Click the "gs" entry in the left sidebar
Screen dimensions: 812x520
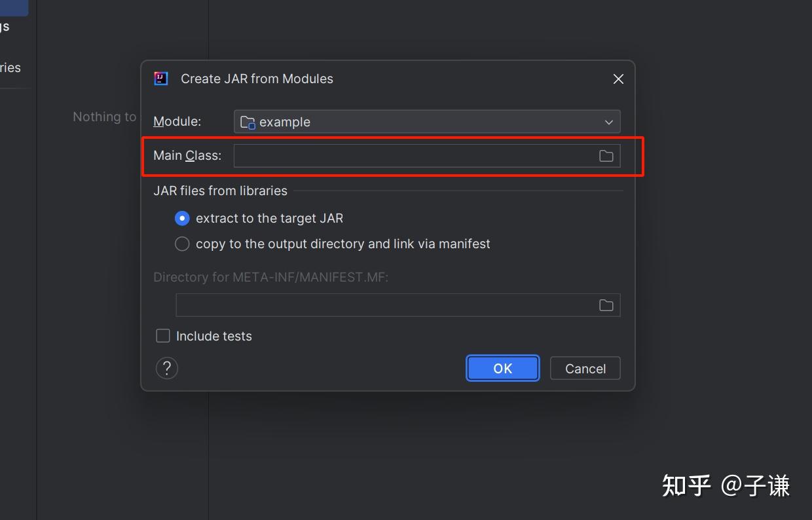(5, 26)
